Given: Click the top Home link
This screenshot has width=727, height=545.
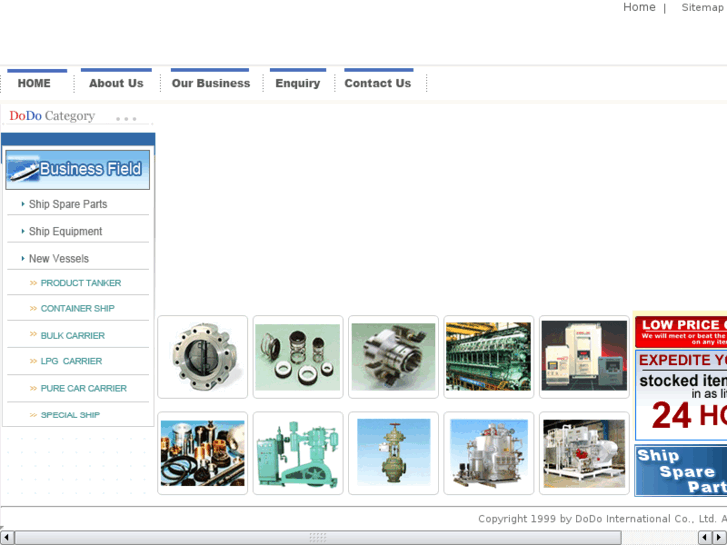Looking at the screenshot, I should [x=639, y=7].
